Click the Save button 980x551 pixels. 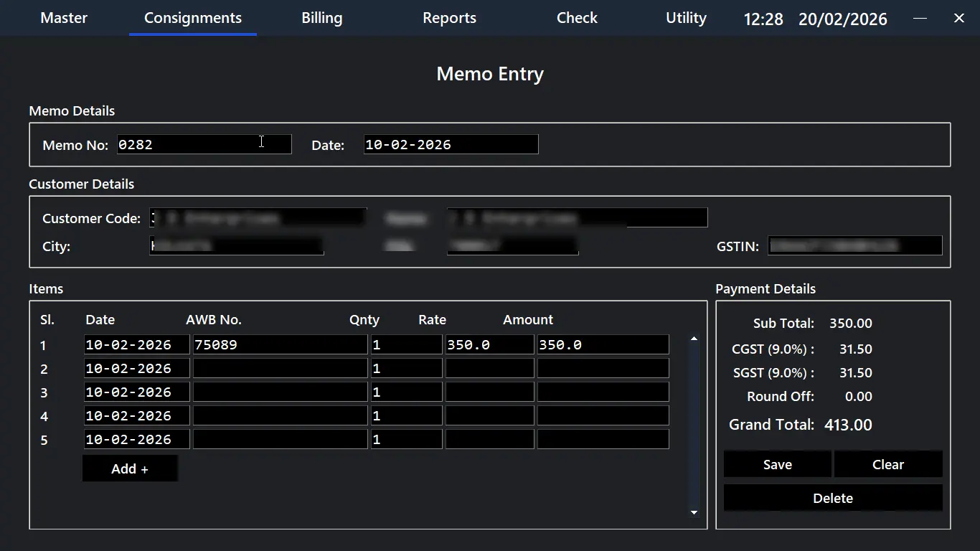coord(777,464)
